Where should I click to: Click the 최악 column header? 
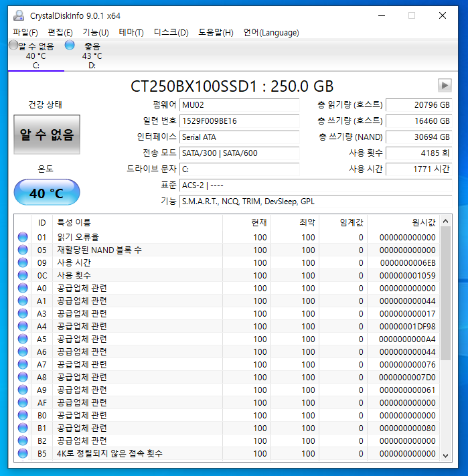pos(295,222)
